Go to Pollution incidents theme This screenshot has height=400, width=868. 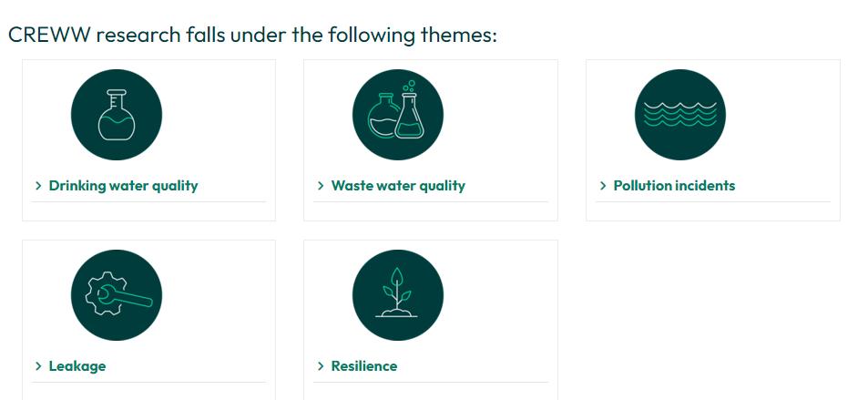pyautogui.click(x=674, y=186)
